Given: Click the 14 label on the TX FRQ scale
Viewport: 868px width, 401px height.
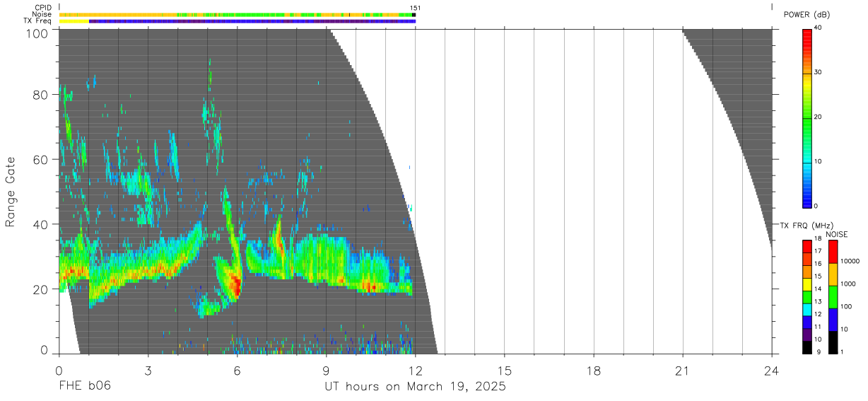Looking at the screenshot, I should 818,289.
